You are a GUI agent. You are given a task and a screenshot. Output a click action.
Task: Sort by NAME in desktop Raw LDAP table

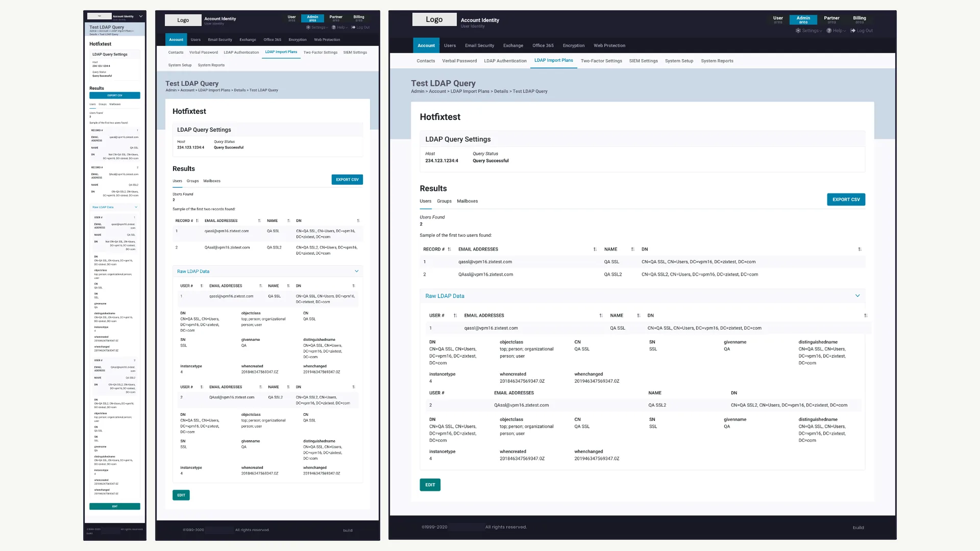[639, 316]
